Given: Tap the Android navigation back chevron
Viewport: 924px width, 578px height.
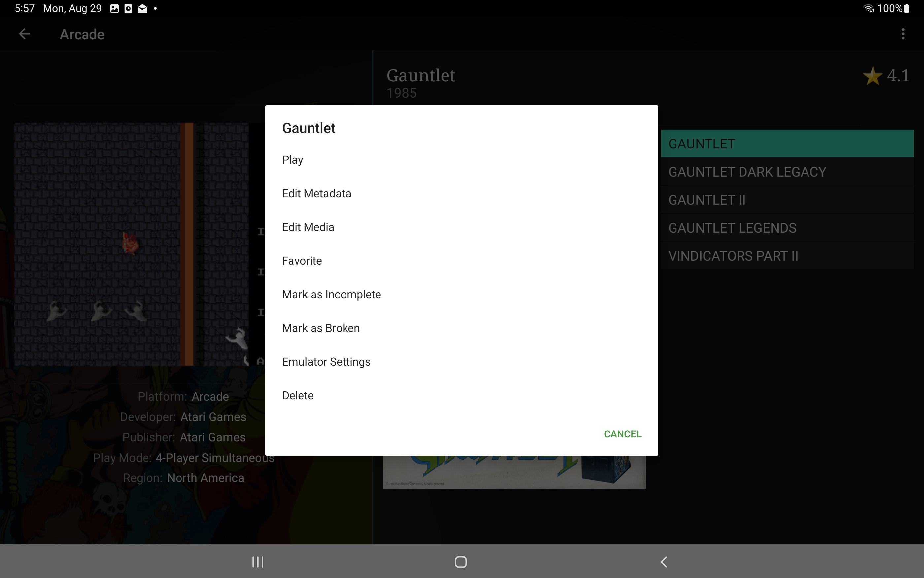Looking at the screenshot, I should tap(664, 562).
